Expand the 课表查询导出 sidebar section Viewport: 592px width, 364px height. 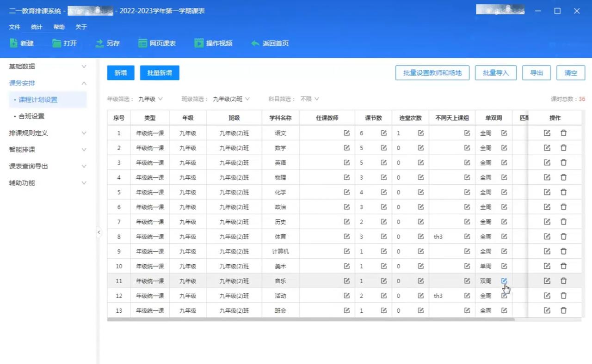(48, 166)
